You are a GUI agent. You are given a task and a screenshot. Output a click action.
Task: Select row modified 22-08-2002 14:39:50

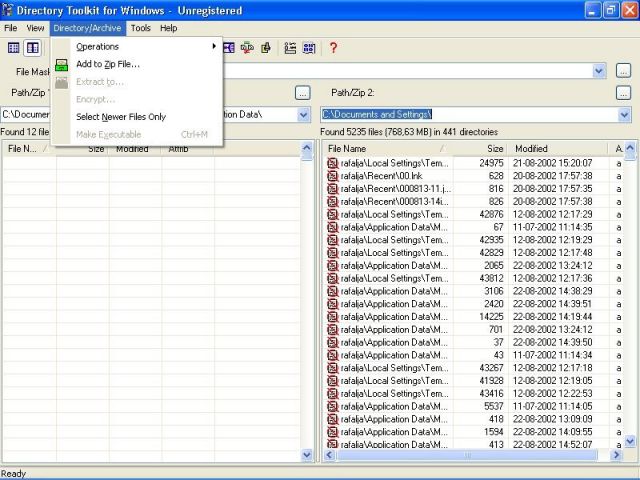473,342
